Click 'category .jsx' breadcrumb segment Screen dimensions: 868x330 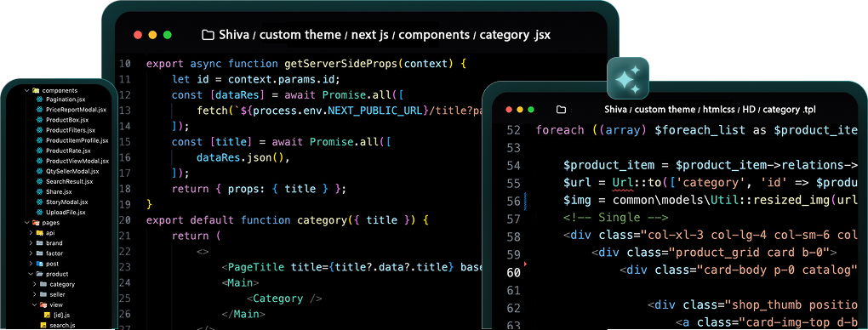point(515,35)
